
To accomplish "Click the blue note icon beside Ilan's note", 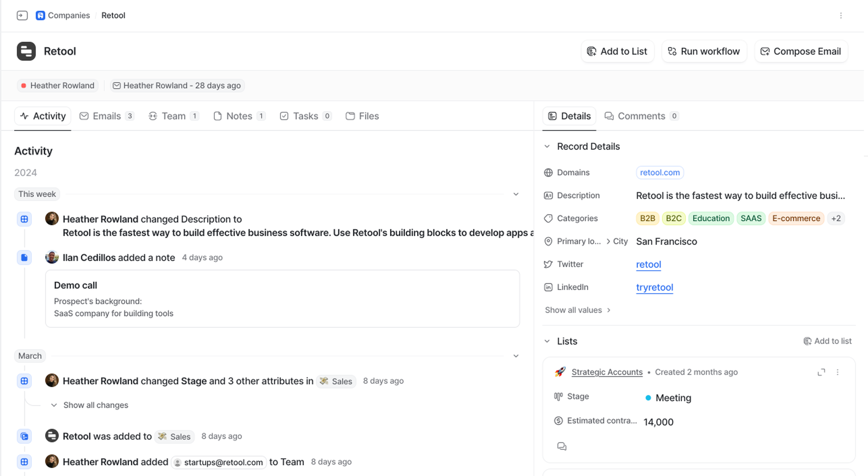I will coord(24,257).
